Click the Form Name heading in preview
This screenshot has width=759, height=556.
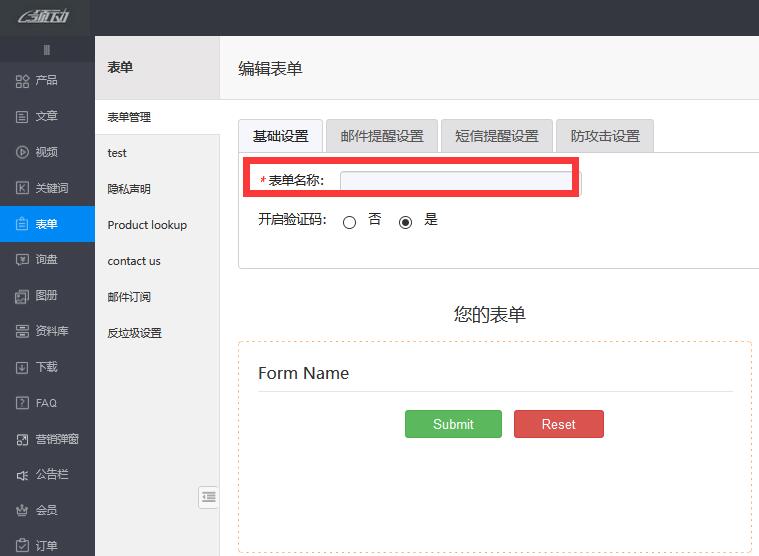click(304, 373)
